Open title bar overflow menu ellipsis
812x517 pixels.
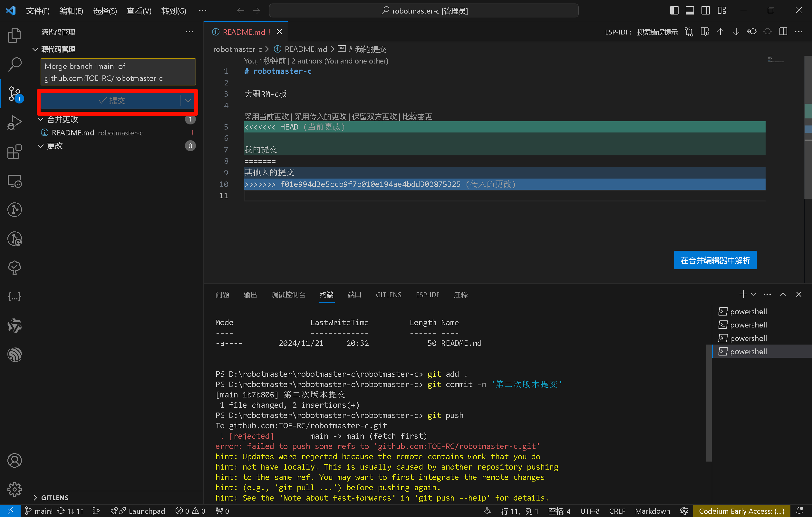coord(203,10)
